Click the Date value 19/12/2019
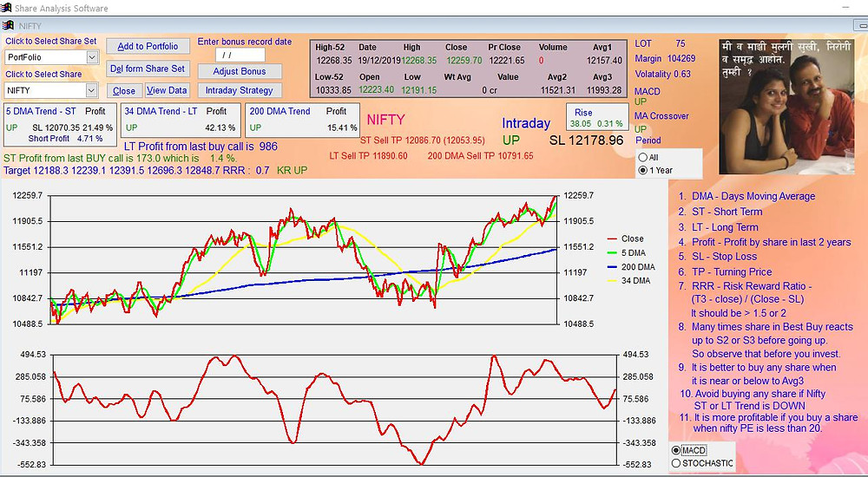The image size is (868, 477). click(x=379, y=61)
